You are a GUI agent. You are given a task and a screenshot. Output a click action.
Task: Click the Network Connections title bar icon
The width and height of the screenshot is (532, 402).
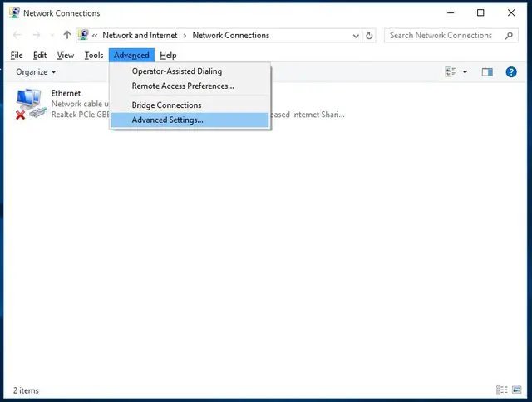[x=14, y=13]
